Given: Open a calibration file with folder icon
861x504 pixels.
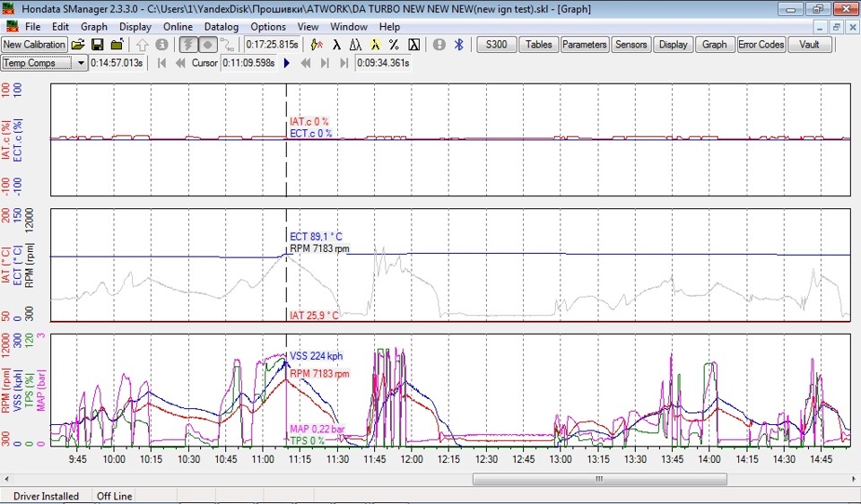Looking at the screenshot, I should (78, 45).
